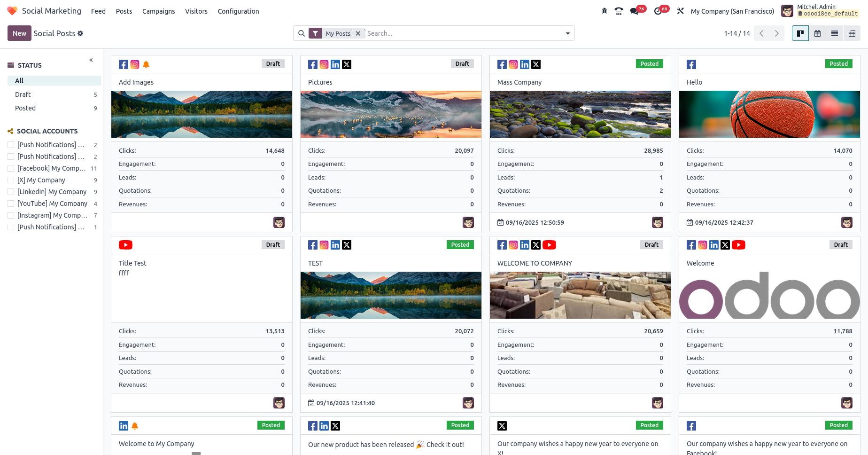Click the Instagram icon on Add Images card
The height and width of the screenshot is (455, 868).
tap(135, 64)
